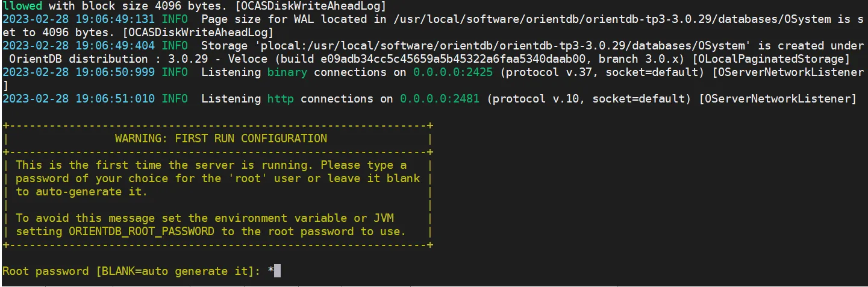Click the root password input cursor
Viewport: 868px width, 287px height.
tap(278, 271)
